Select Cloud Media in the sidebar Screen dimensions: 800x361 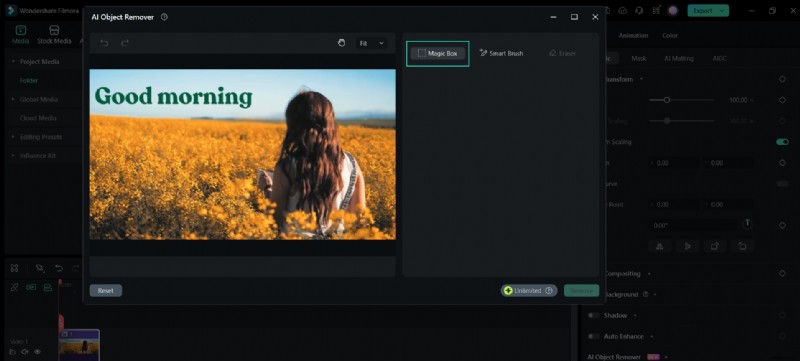[x=38, y=118]
